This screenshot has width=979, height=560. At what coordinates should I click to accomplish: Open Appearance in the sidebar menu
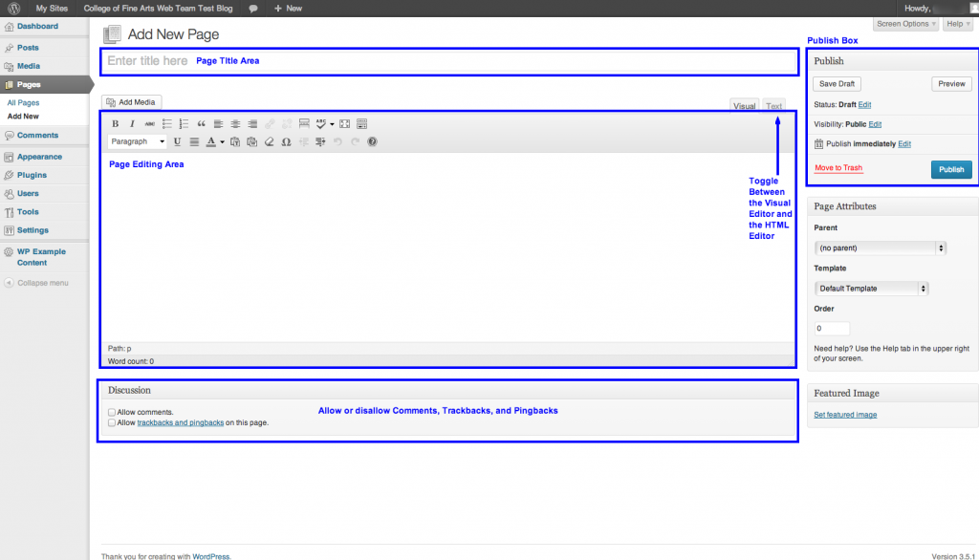coord(39,157)
